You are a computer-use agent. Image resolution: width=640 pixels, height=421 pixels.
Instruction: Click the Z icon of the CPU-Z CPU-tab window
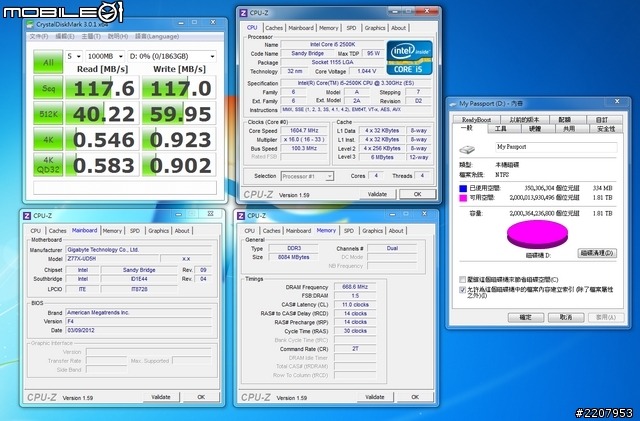[x=243, y=13]
